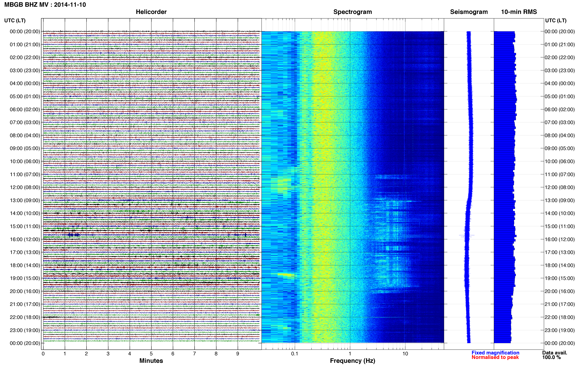Click '22:00 (18:00)' on the left time axis
The height and width of the screenshot is (368, 588).
(x=25, y=317)
